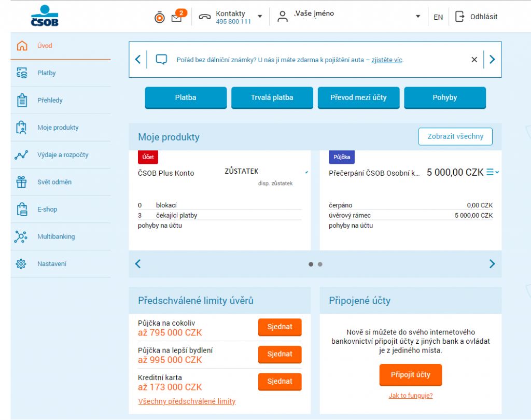Click the ČSOB logo
The height and width of the screenshot is (420, 531).
click(x=45, y=16)
